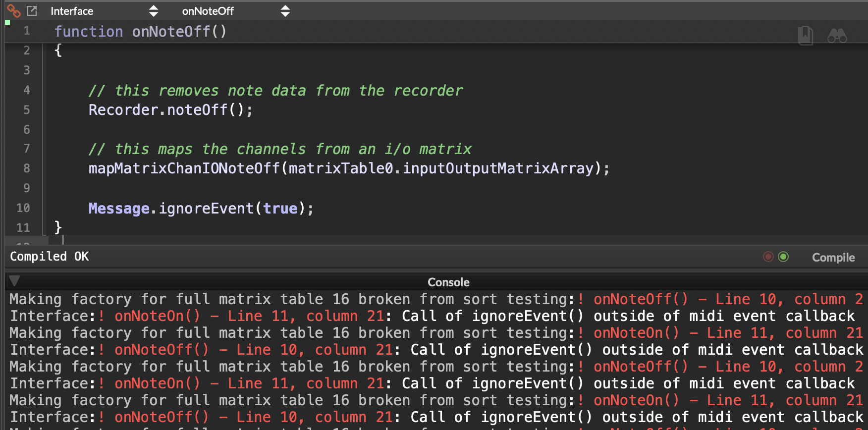This screenshot has height=430, width=868.
Task: Click 'Message.ignoreEvent(true);' line
Action: (201, 209)
